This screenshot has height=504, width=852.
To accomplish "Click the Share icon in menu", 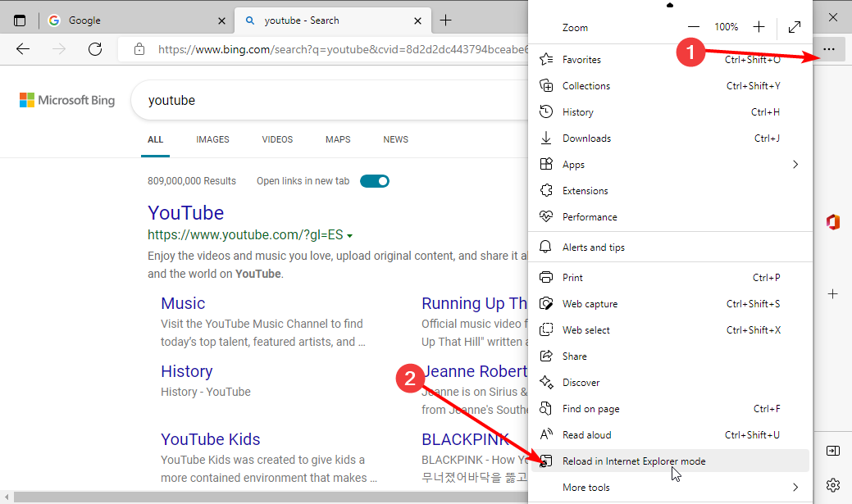I will click(546, 356).
